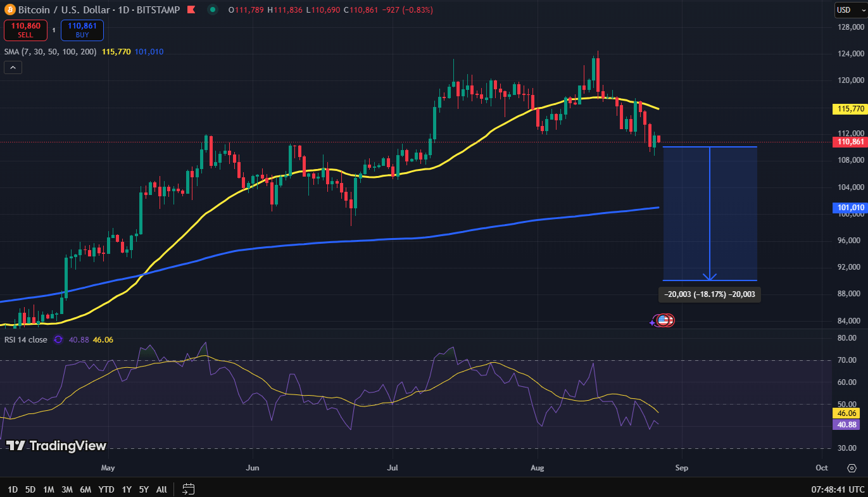Click the red flag bookmark icon beside BITSTAMP
868x497 pixels.
tap(191, 10)
